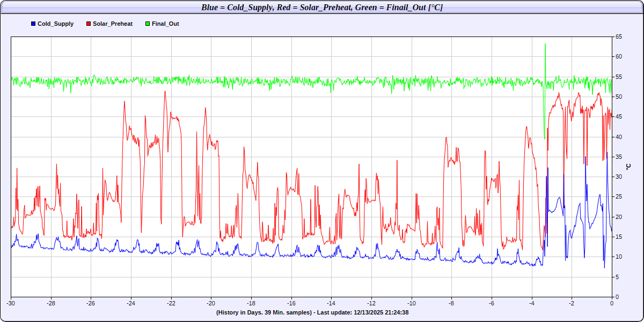Click the 65 label on the temperature axis
644x322 pixels.
click(x=619, y=37)
